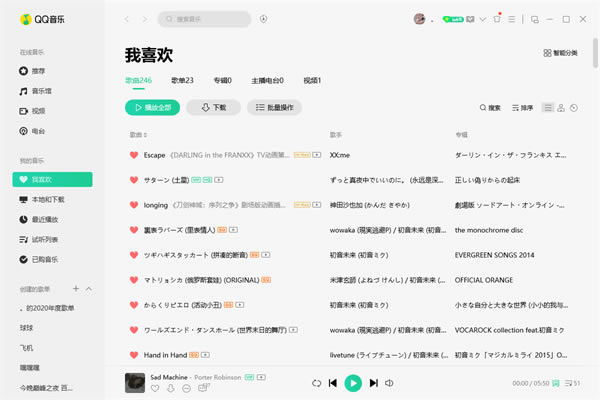Open the main menu hamburger icon
The width and height of the screenshot is (600, 400).
[512, 19]
